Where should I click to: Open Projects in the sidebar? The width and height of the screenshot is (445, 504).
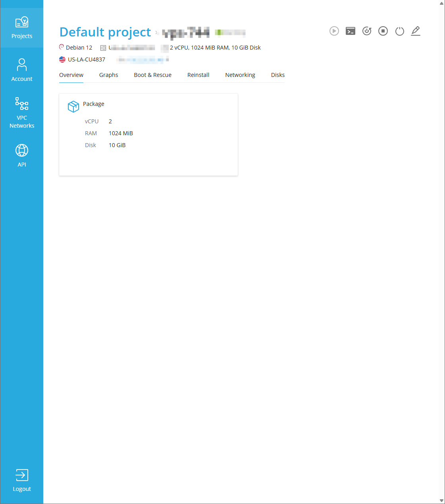pyautogui.click(x=22, y=28)
